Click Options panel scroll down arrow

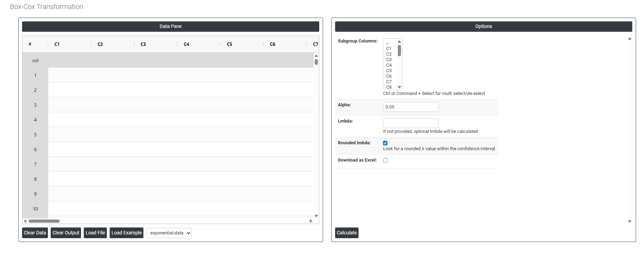tap(630, 221)
